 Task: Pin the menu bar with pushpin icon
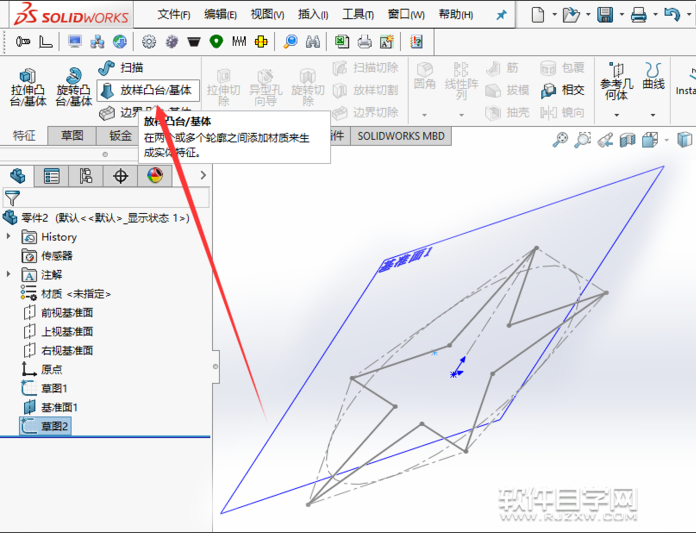click(x=501, y=15)
